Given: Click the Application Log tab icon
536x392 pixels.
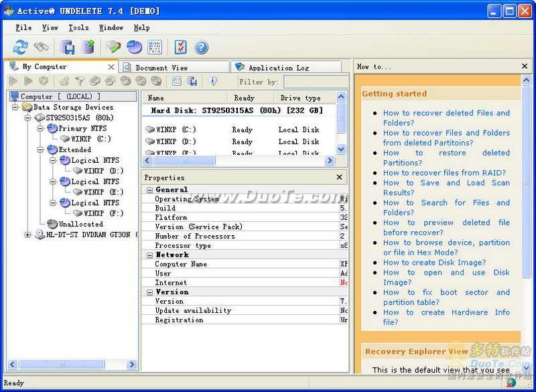Looking at the screenshot, I should coord(240,67).
